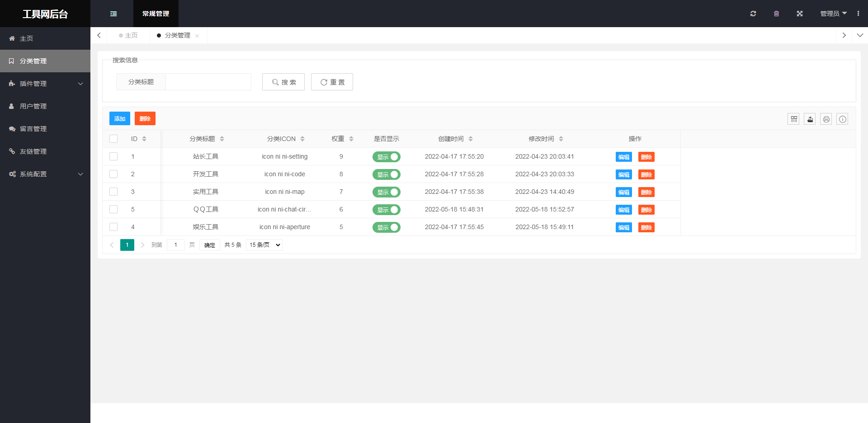Viewport: 868px width, 423px height.
Task: Click 编辑 for the QQ工具 row
Action: tap(623, 210)
